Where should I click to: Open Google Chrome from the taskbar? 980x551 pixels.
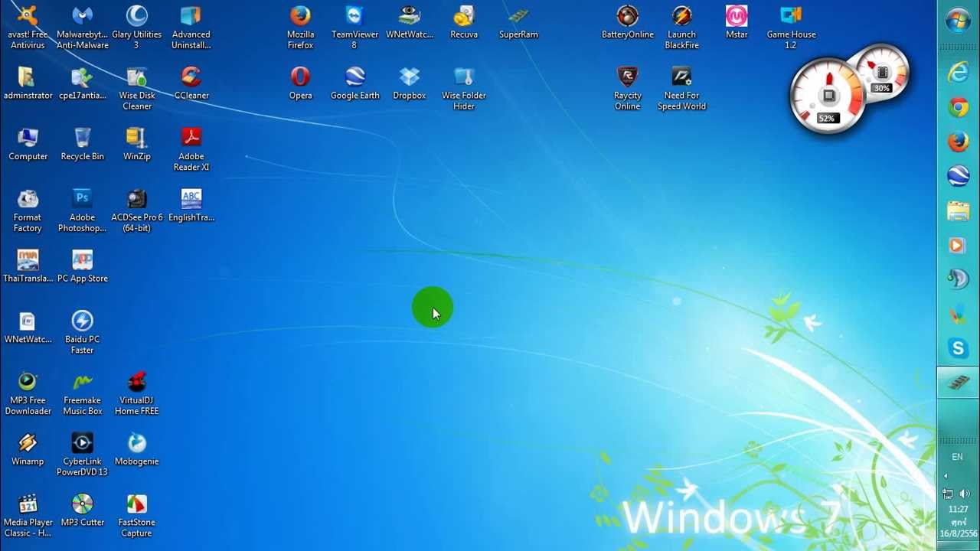[959, 107]
